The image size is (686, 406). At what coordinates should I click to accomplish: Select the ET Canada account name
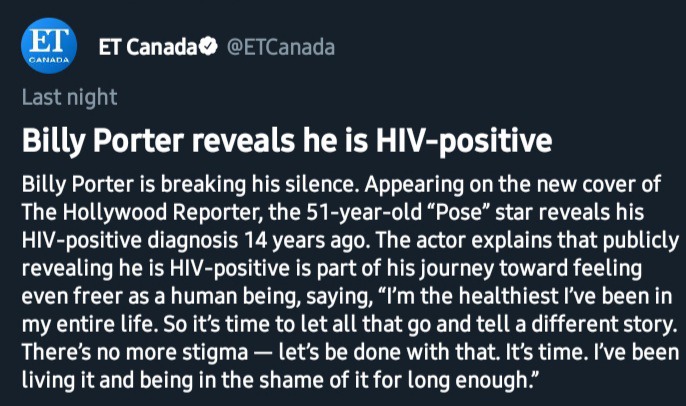(x=148, y=47)
